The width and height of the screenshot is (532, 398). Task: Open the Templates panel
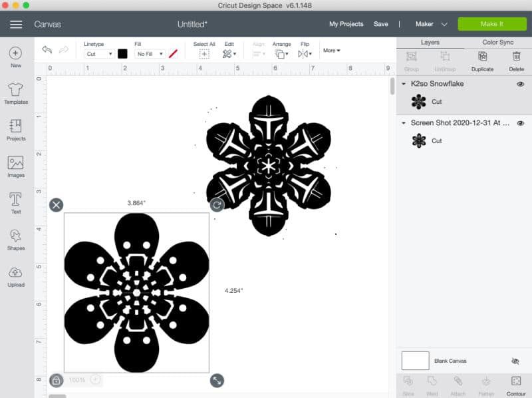pyautogui.click(x=16, y=93)
